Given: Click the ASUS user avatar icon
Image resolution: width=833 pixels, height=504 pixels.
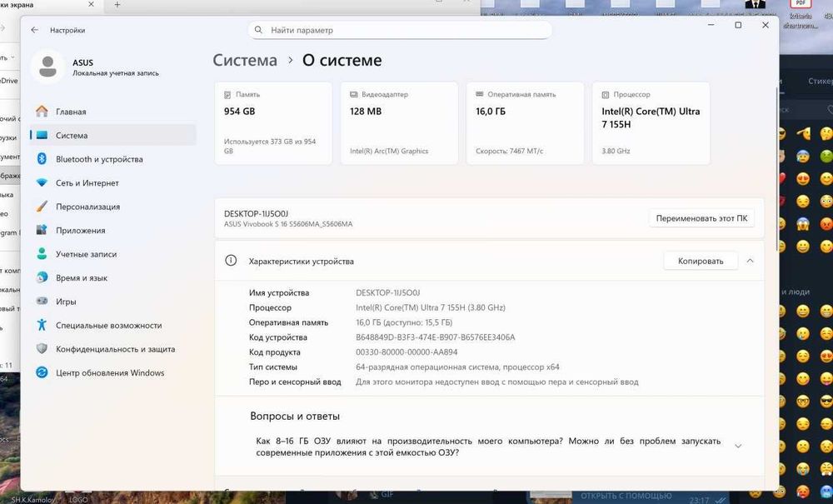Looking at the screenshot, I should coord(47,67).
